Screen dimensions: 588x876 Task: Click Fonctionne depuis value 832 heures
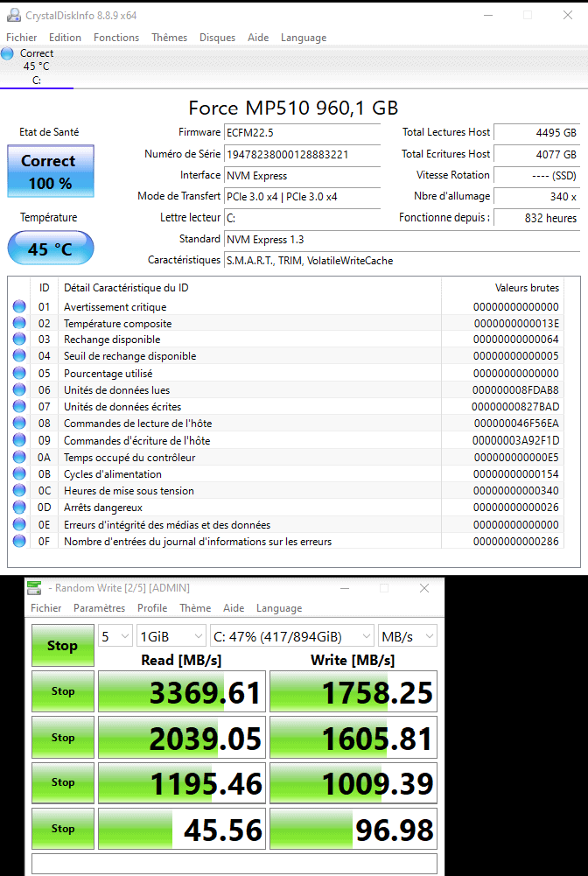coord(537,218)
